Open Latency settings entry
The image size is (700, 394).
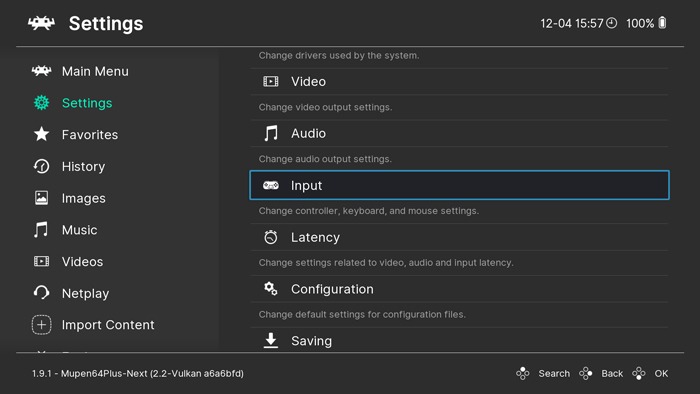click(x=459, y=237)
